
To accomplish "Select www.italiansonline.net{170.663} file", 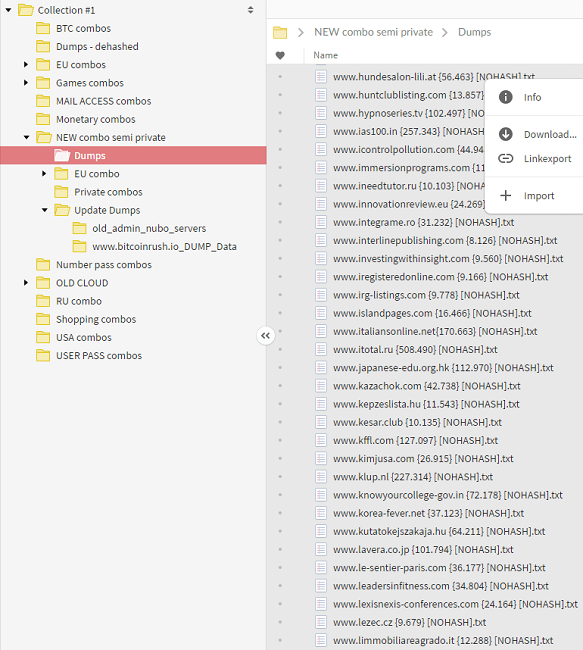I will 435,331.
